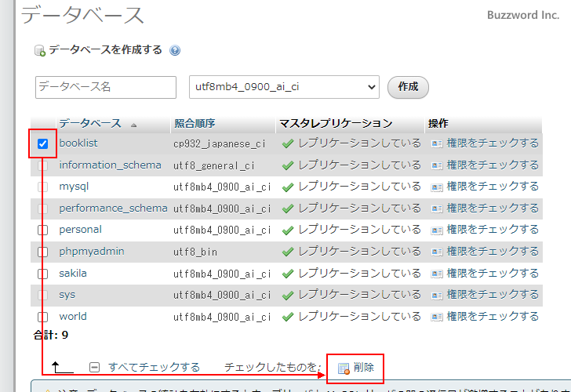This screenshot has width=571, height=392.
Task: Click privileges icon in performance_schema row
Action: 437,209
